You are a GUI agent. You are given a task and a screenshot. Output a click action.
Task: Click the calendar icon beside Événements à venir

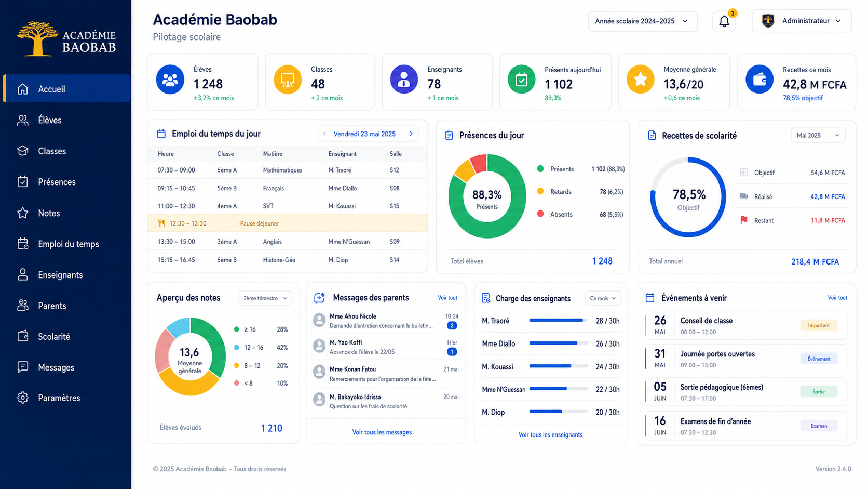pos(649,298)
